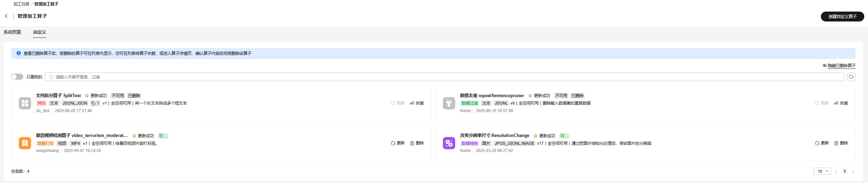Click the 数据过滤 category tag
This screenshot has width=868, height=183.
(470, 103)
